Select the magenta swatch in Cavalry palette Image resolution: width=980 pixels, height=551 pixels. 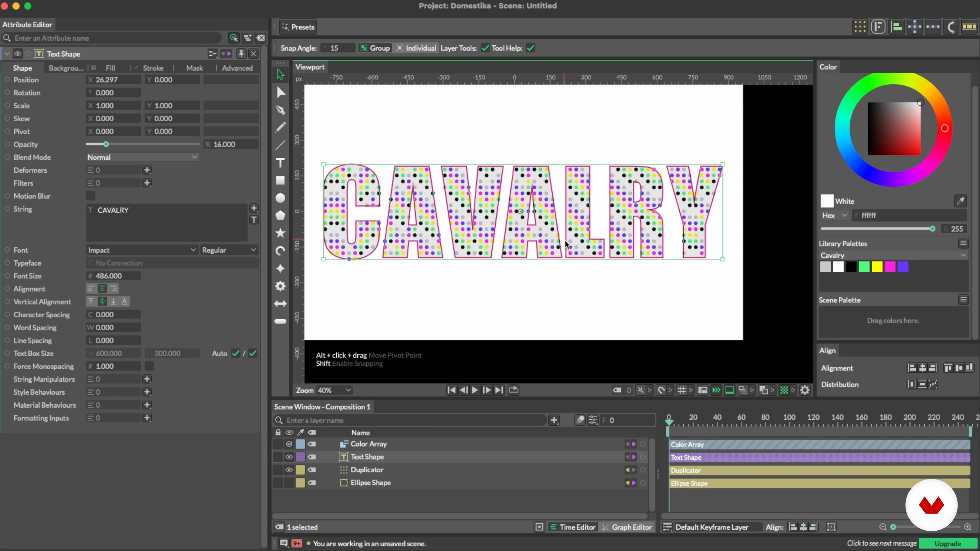click(x=890, y=267)
